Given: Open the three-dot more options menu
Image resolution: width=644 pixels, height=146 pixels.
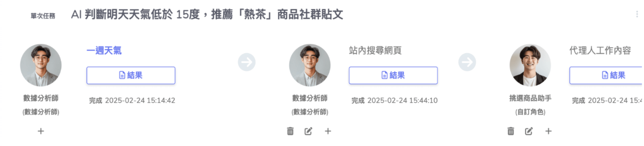Looking at the screenshot, I should [637, 14].
